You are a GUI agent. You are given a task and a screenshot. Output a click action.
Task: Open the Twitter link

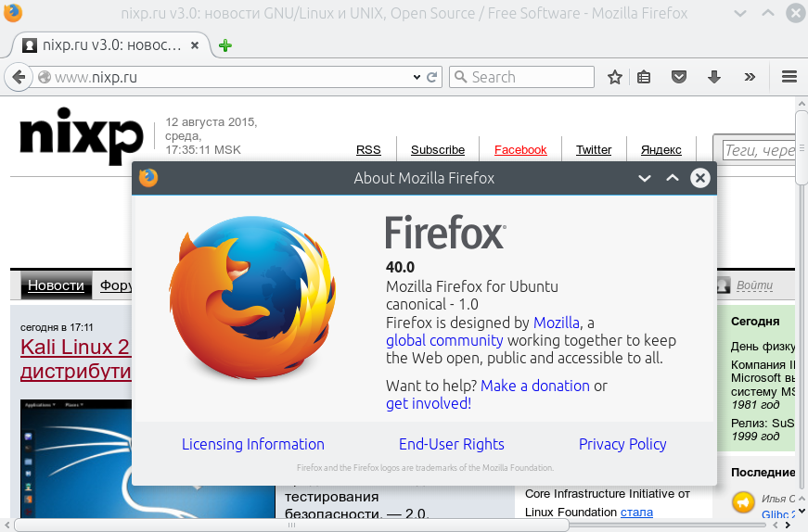(x=594, y=150)
